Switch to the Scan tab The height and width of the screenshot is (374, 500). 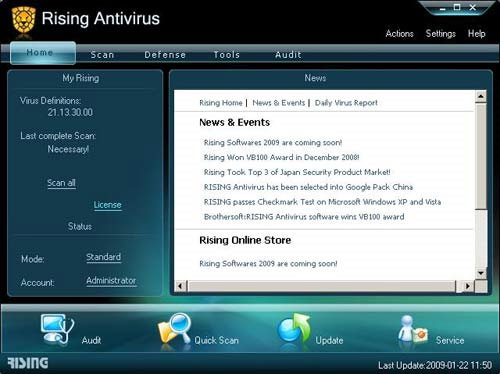pyautogui.click(x=102, y=55)
